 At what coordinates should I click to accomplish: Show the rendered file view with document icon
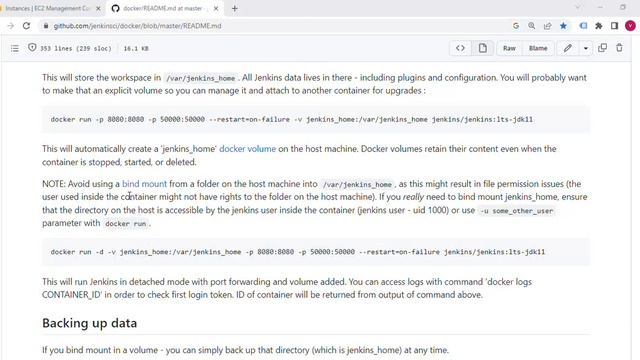coord(482,48)
